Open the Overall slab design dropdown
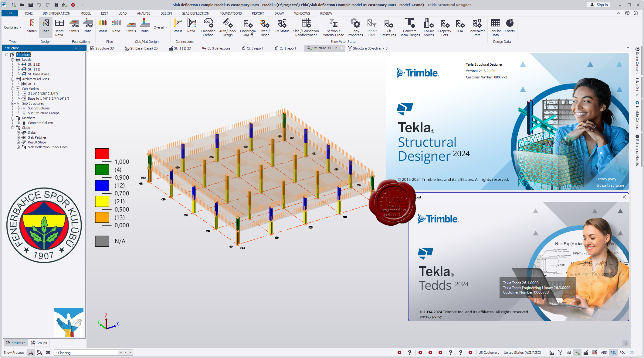 pos(160,27)
